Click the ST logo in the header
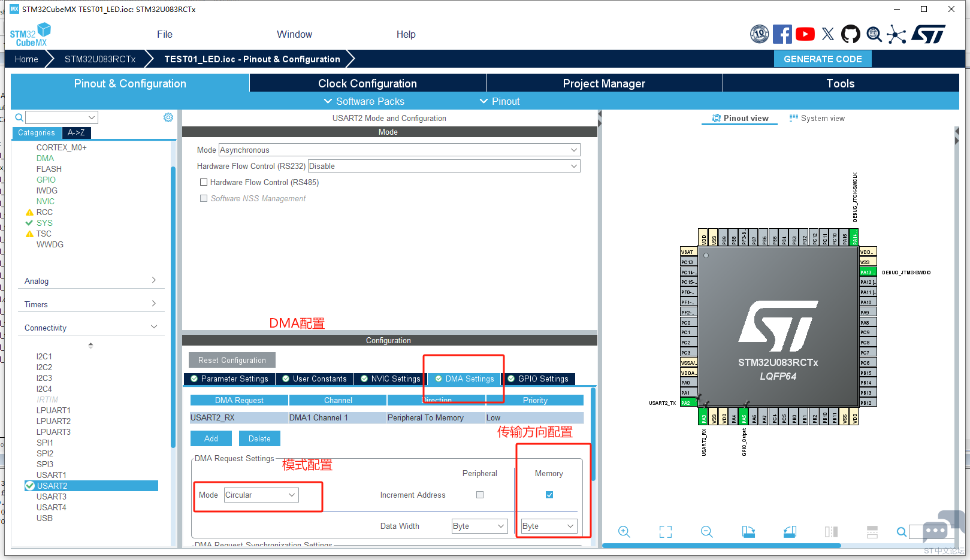 (x=928, y=34)
